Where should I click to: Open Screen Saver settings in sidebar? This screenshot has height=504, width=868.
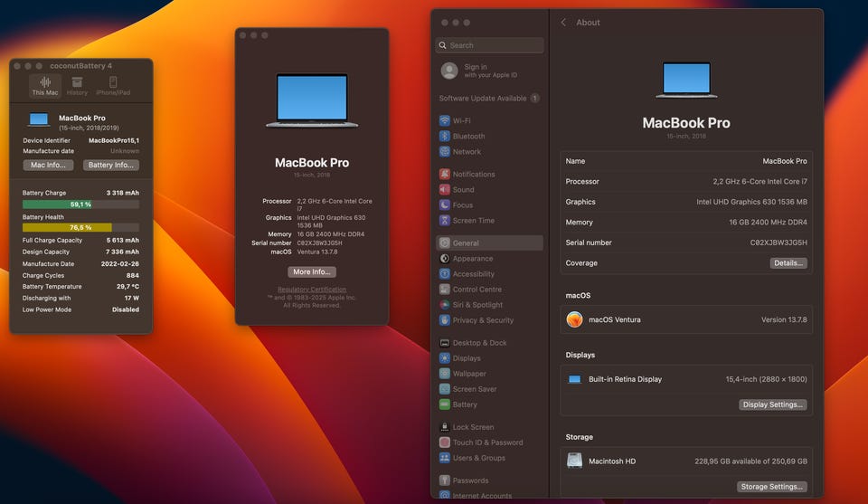coord(489,389)
